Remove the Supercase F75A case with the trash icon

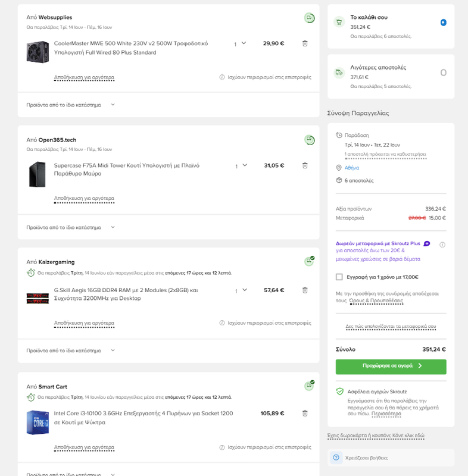(305, 165)
